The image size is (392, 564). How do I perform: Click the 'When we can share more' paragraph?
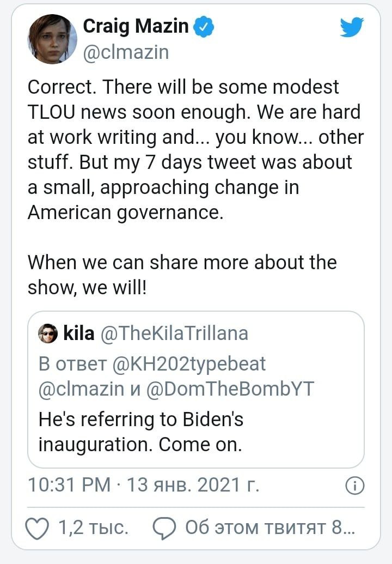[x=182, y=275]
